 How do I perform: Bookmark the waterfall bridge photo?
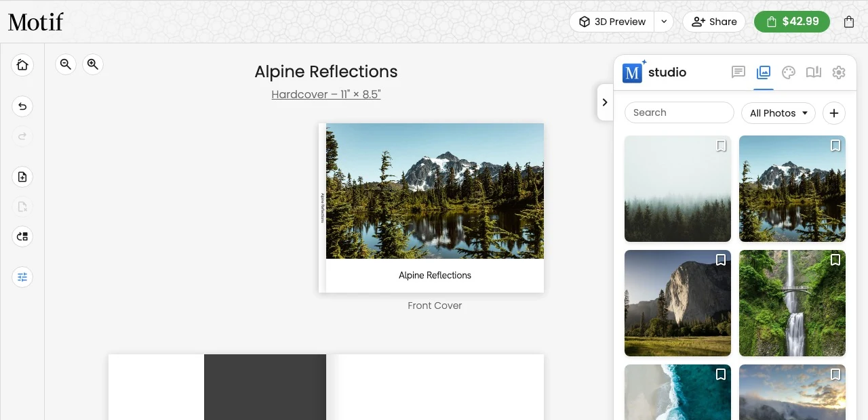coord(835,260)
